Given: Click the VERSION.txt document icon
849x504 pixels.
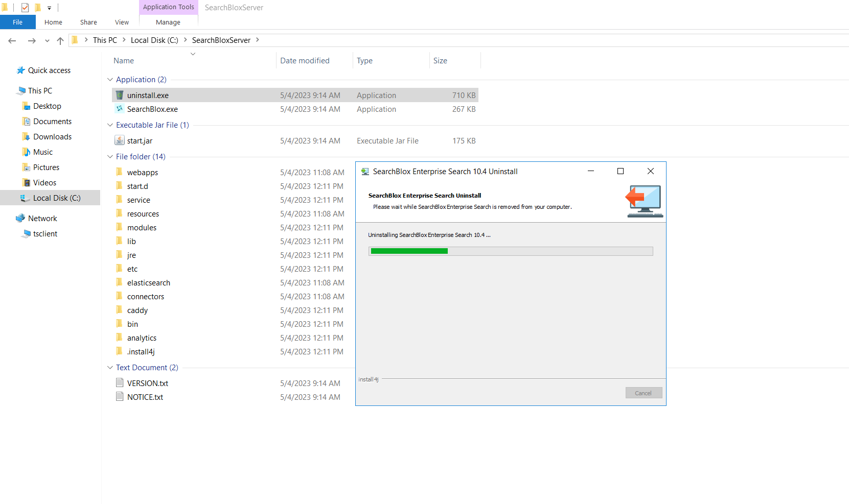Looking at the screenshot, I should (x=120, y=383).
